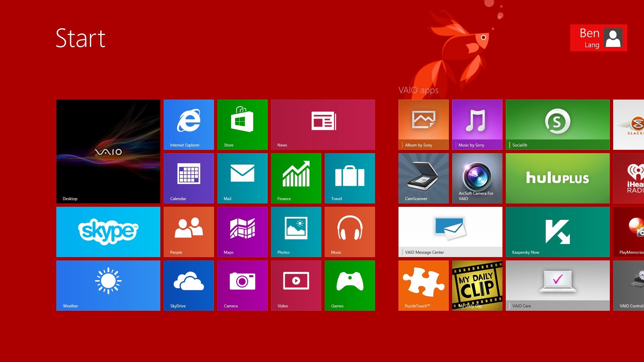Open Ben Lang user account menu
This screenshot has width=644, height=362.
pos(599,38)
